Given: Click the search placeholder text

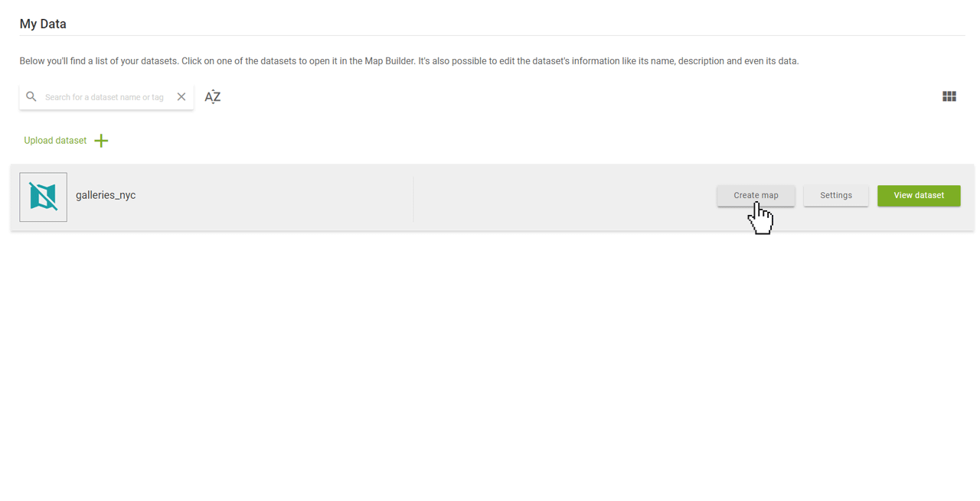Looking at the screenshot, I should tap(104, 97).
